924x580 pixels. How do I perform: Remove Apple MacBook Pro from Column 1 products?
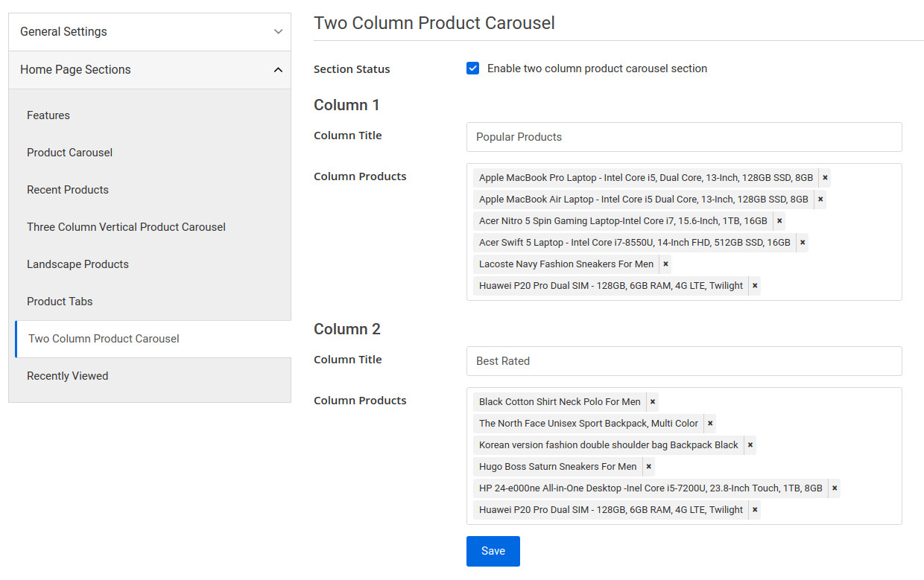point(824,177)
